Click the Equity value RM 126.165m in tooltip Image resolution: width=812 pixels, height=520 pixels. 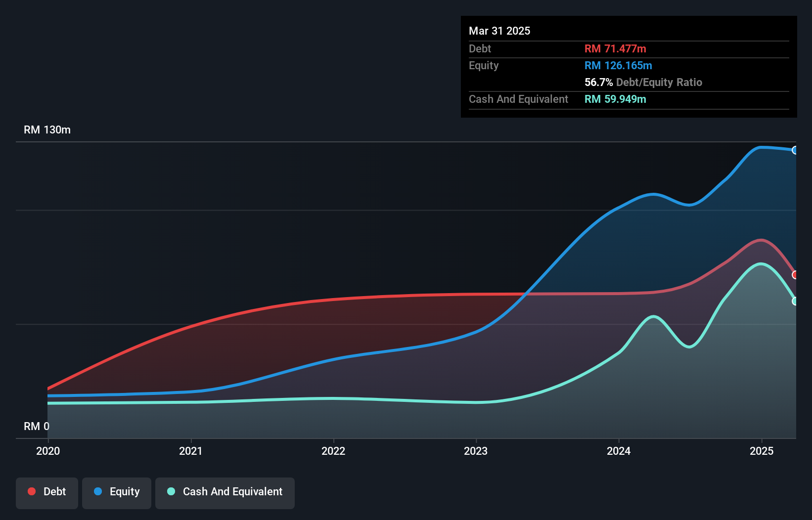618,65
